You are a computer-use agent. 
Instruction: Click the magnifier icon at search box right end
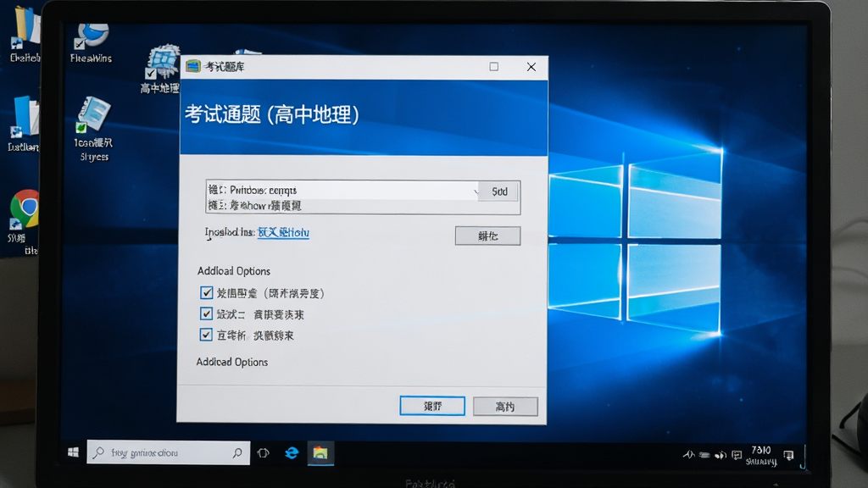pyautogui.click(x=237, y=452)
